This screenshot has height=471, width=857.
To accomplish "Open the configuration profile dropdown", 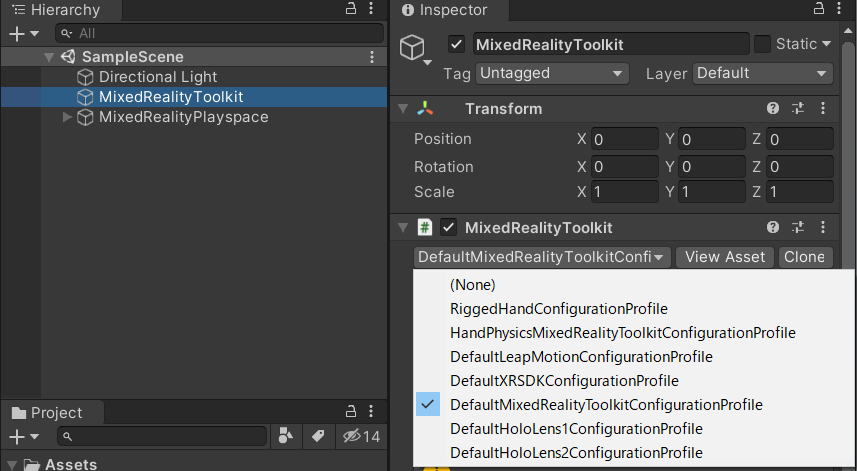I will pyautogui.click(x=542, y=257).
